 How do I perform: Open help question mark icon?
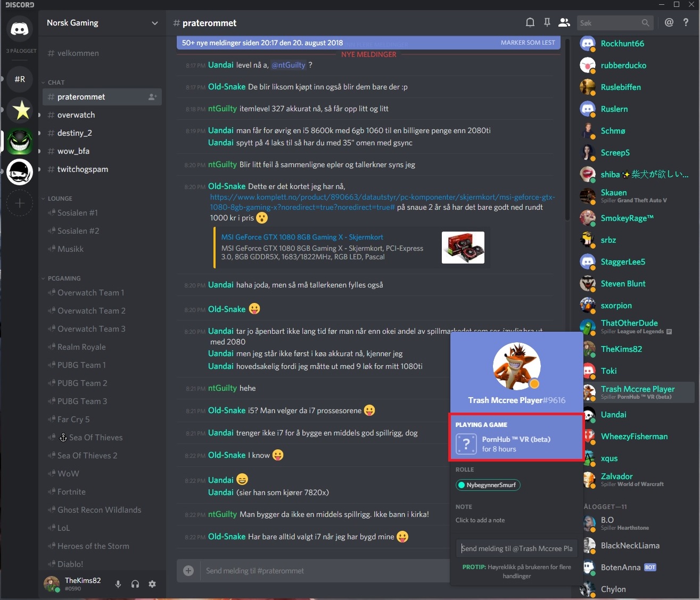coord(686,22)
